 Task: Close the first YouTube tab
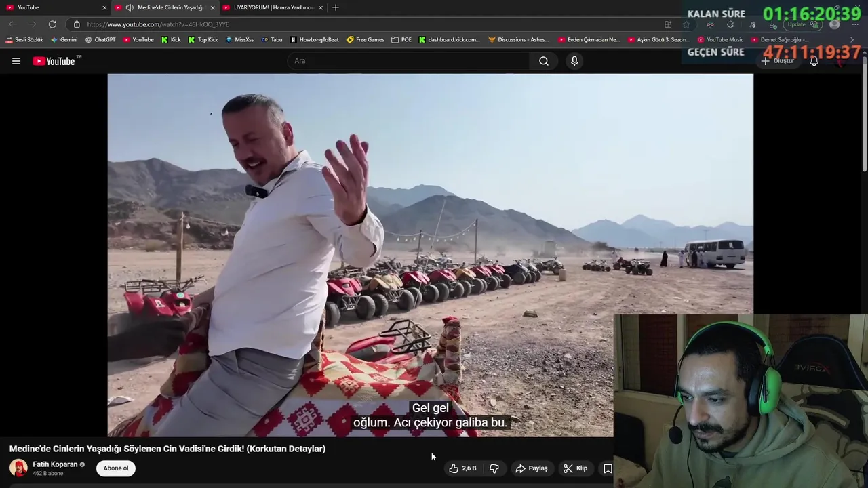104,7
